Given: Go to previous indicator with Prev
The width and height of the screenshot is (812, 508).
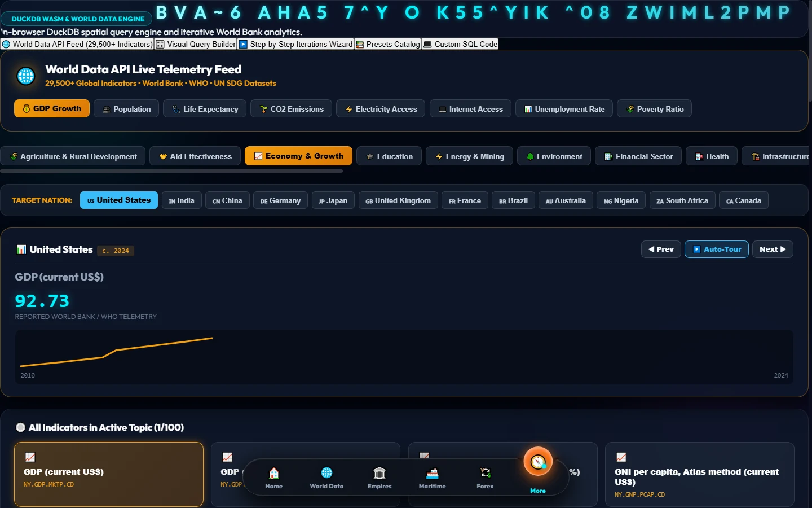Looking at the screenshot, I should pos(661,249).
